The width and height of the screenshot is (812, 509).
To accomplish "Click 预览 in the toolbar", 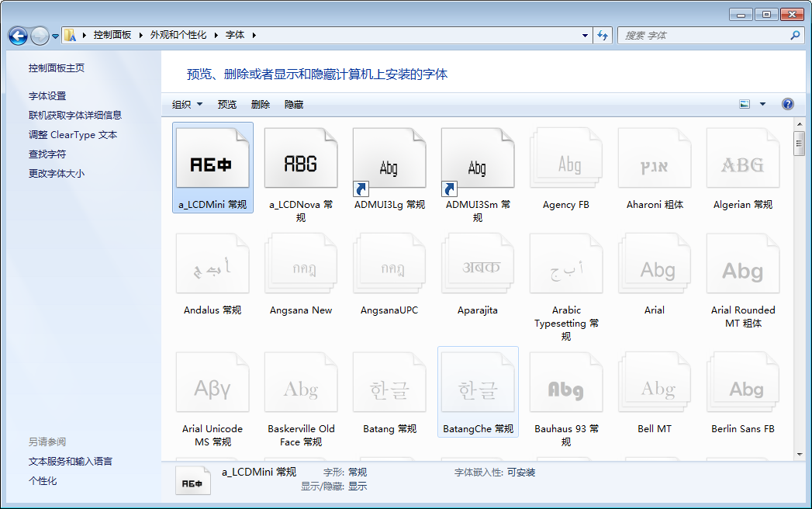I will click(227, 105).
